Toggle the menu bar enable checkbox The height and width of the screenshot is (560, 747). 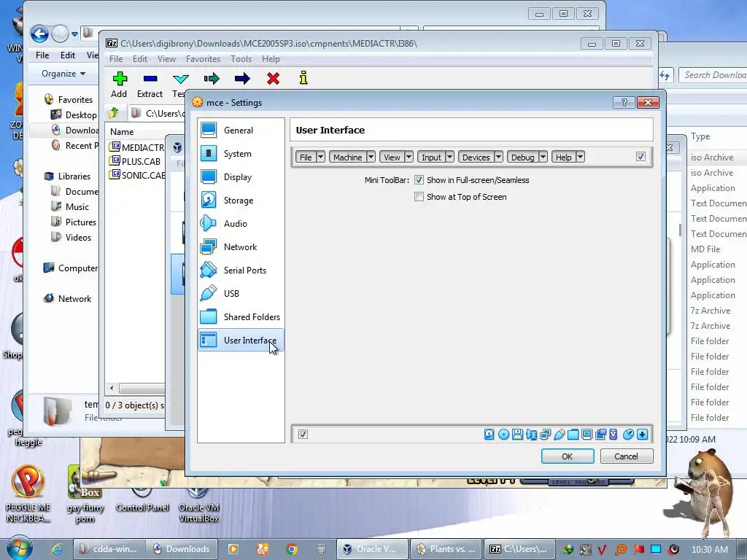point(640,157)
